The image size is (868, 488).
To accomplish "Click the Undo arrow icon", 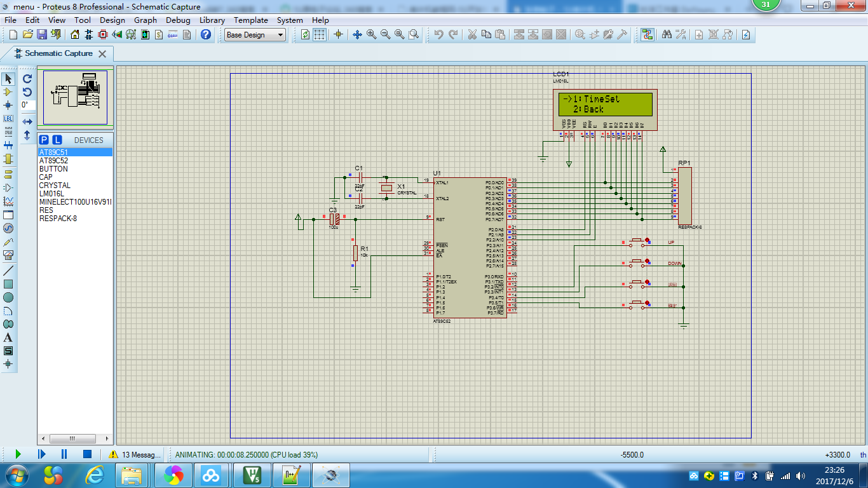I will coord(438,35).
